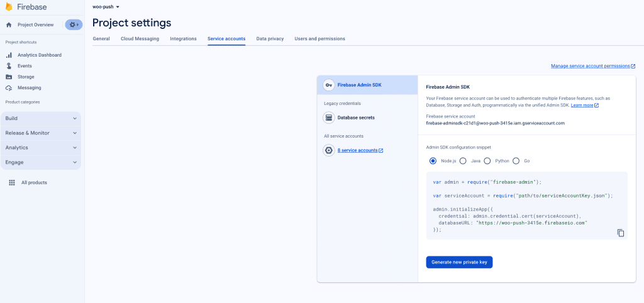Open the settings gear menu
The height and width of the screenshot is (303, 644).
coord(74,25)
